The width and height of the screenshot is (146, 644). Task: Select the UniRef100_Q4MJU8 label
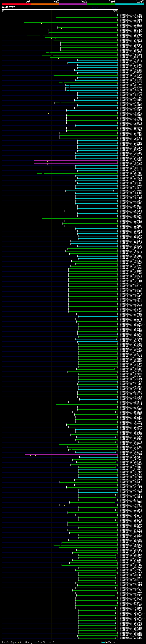pos(131,344)
